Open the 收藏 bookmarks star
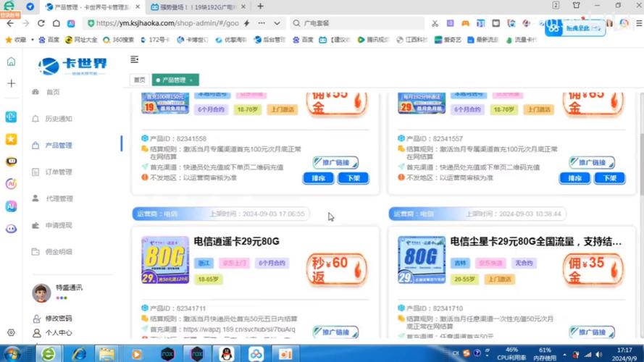 [x=16, y=40]
